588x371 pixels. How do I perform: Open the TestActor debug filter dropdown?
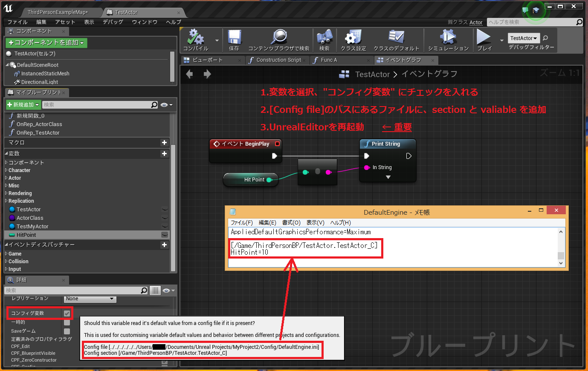[524, 38]
